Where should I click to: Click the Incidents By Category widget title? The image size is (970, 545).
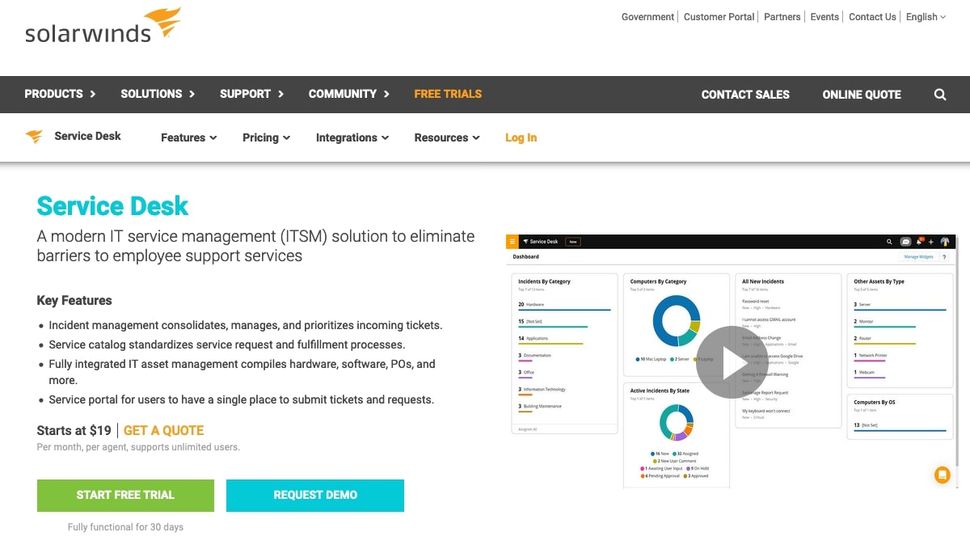[544, 281]
